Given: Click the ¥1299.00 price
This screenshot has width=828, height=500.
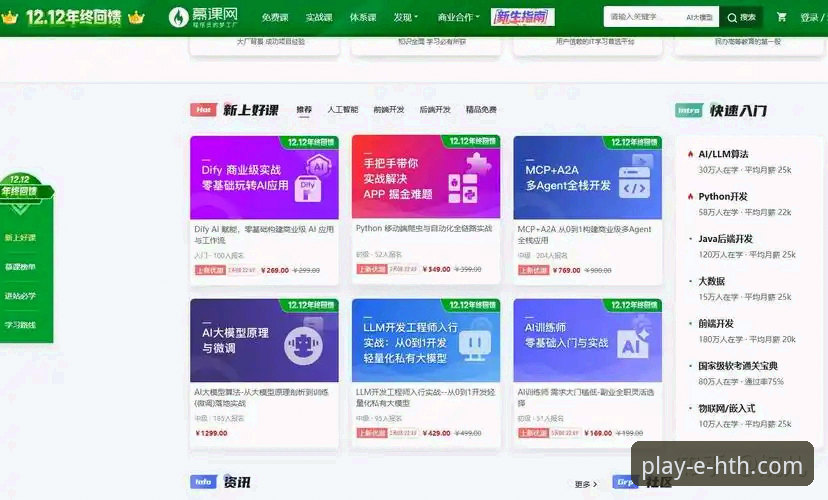Looking at the screenshot, I should point(211,433).
